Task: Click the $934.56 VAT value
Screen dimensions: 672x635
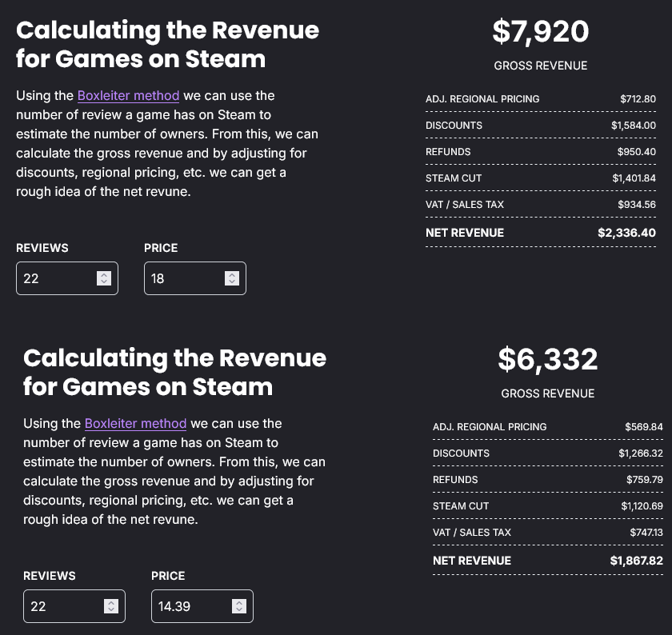Action: (637, 205)
